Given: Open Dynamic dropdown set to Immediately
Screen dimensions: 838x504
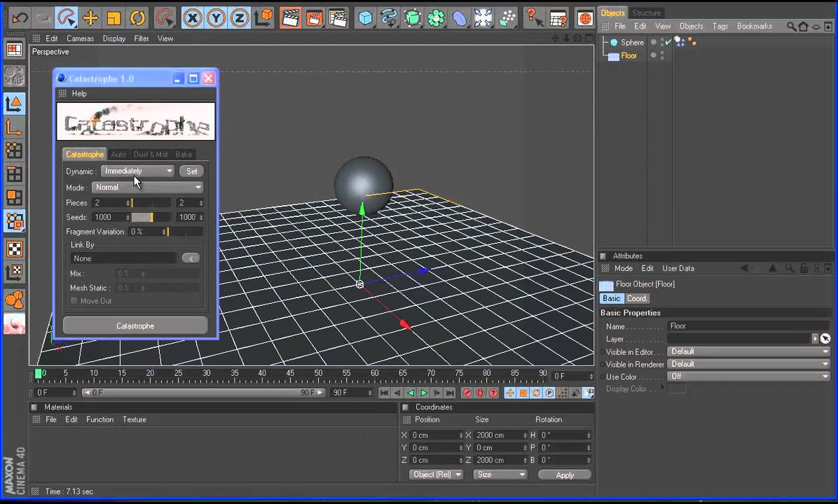Looking at the screenshot, I should 138,171.
